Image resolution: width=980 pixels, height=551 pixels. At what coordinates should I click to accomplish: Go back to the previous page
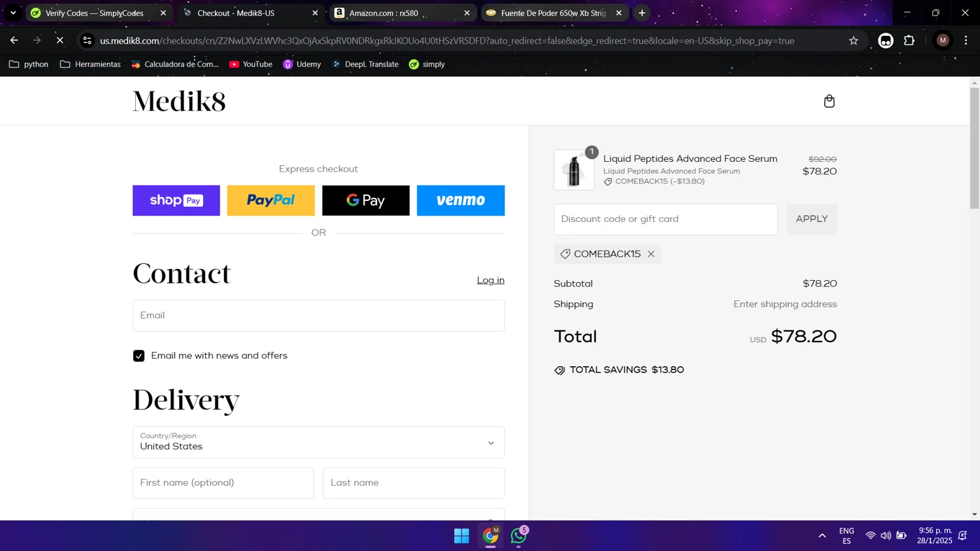(14, 40)
